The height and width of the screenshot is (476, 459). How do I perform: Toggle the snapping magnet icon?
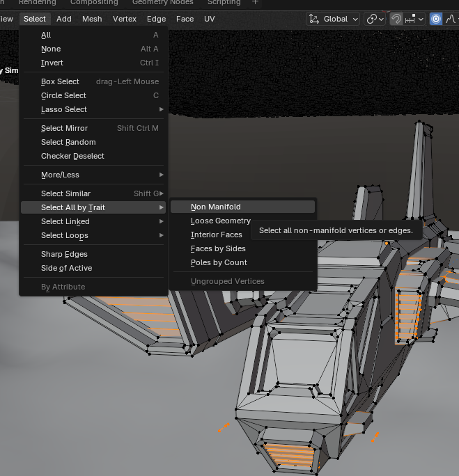coord(396,19)
